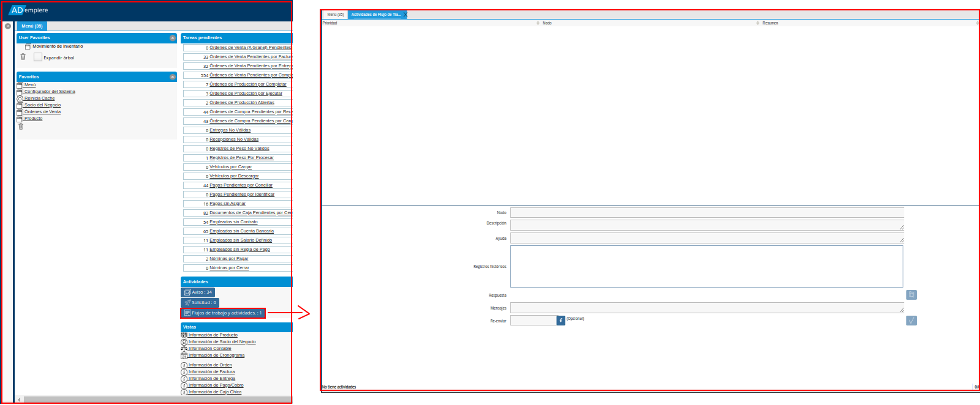This screenshot has height=405, width=980.
Task: Click icon beside Información de Producto
Action: click(x=184, y=335)
